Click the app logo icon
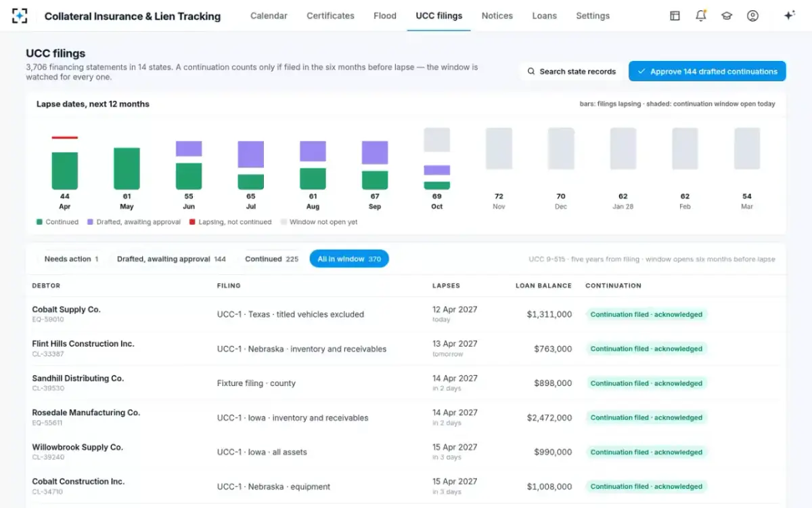Screen dimensions: 812x508 click(x=20, y=16)
